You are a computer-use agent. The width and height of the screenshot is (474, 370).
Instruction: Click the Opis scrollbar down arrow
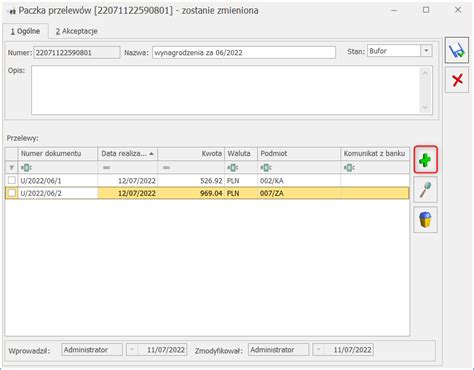[x=425, y=107]
